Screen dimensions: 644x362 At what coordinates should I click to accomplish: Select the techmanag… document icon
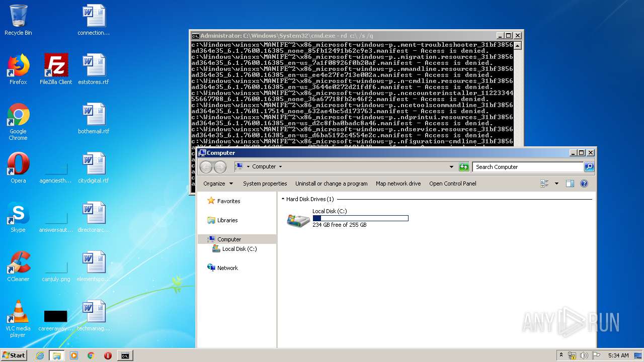(94, 316)
